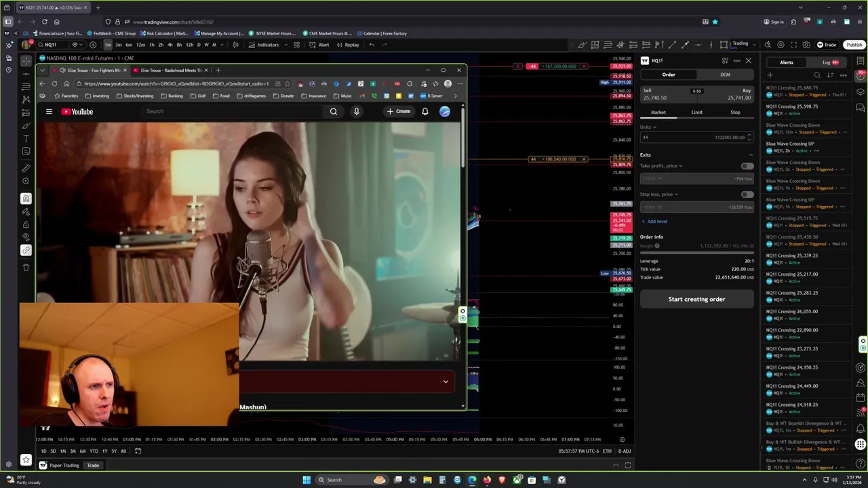
Task: Select the Limit order type tab
Action: coord(696,113)
